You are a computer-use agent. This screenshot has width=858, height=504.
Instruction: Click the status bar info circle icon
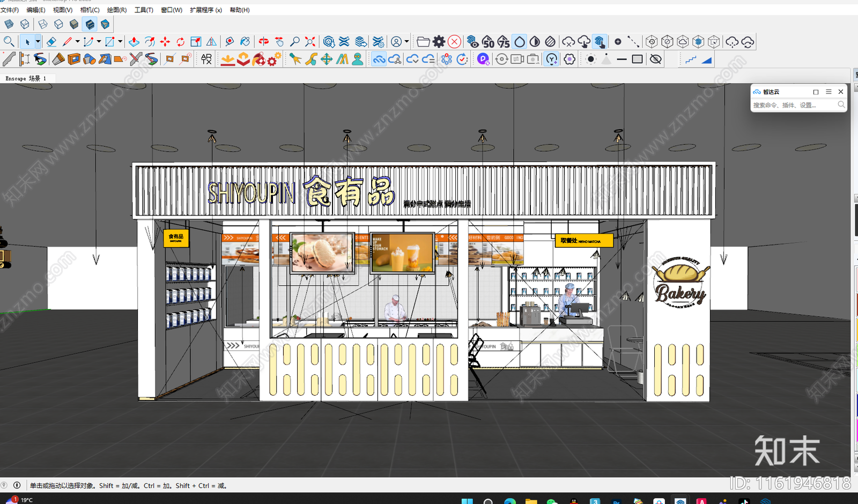(x=17, y=485)
